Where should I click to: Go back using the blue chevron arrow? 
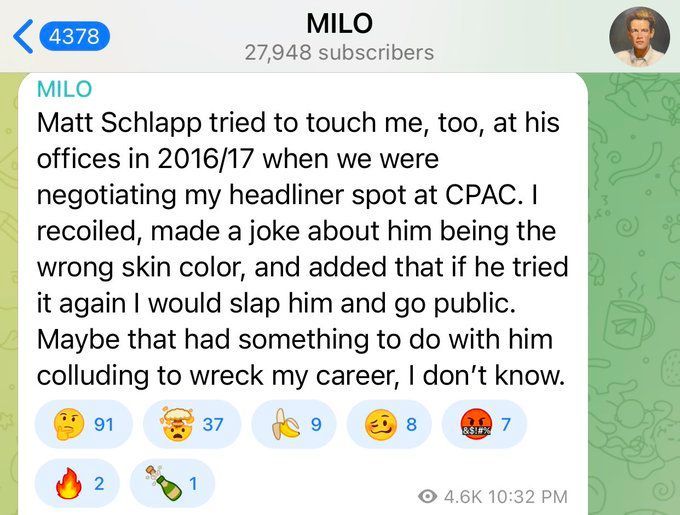click(23, 36)
